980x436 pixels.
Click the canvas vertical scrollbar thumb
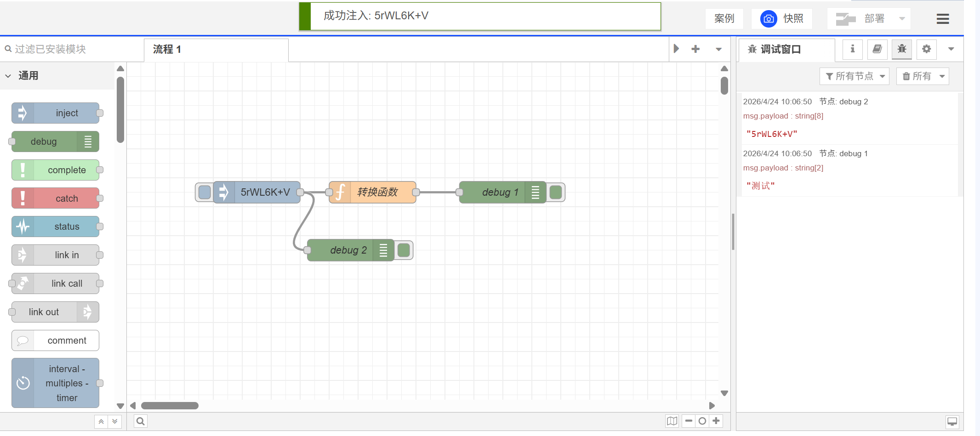(x=724, y=85)
